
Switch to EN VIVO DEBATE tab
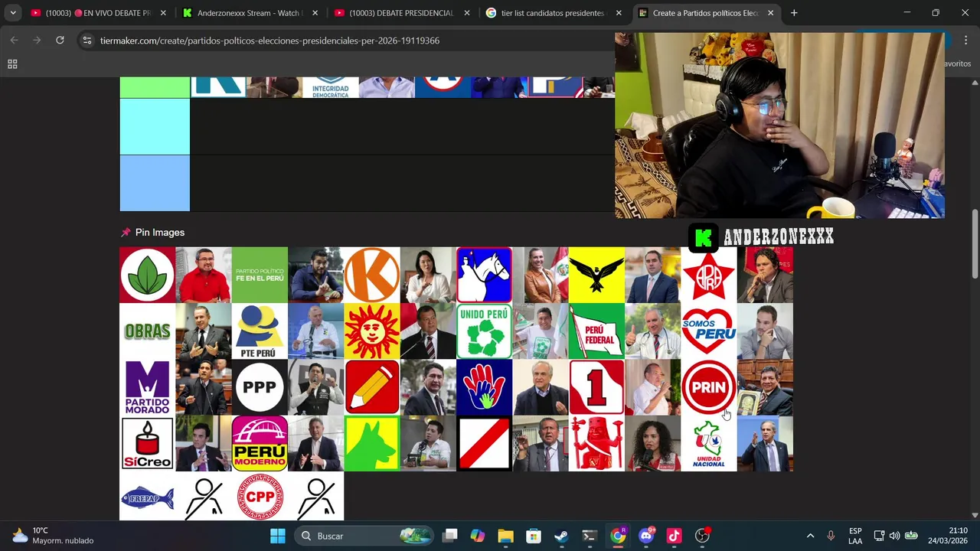point(98,13)
